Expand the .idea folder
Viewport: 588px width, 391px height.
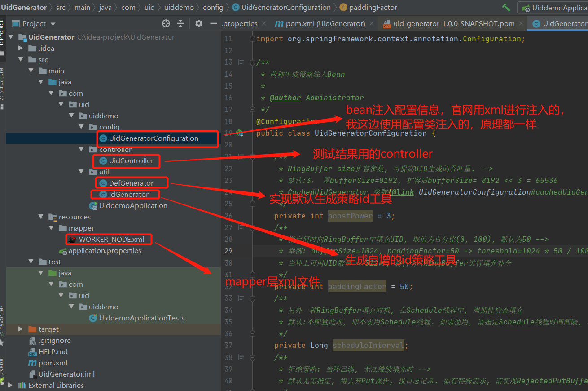21,48
